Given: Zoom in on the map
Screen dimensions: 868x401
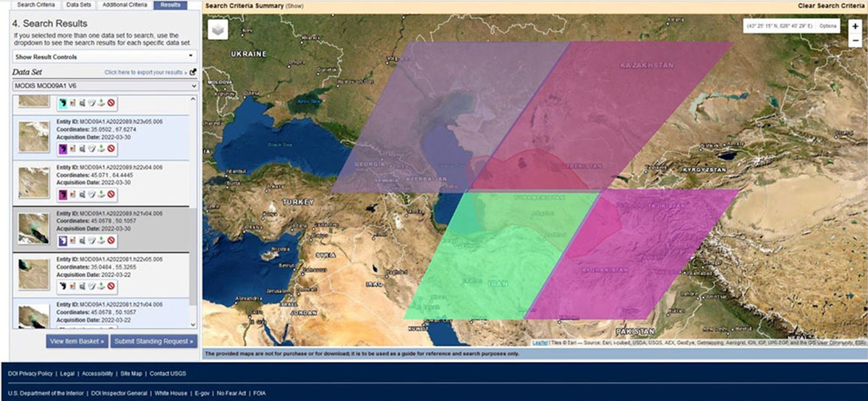Looking at the screenshot, I should [856, 26].
